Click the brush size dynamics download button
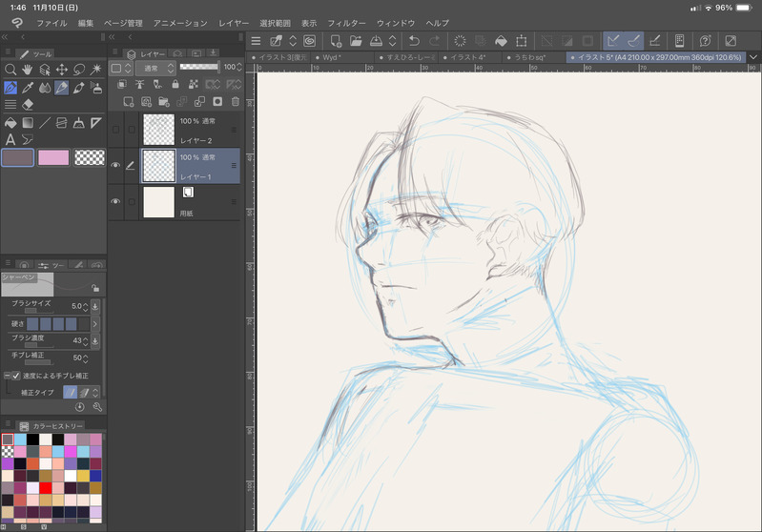Screen dimensions: 762x532 (x=95, y=306)
